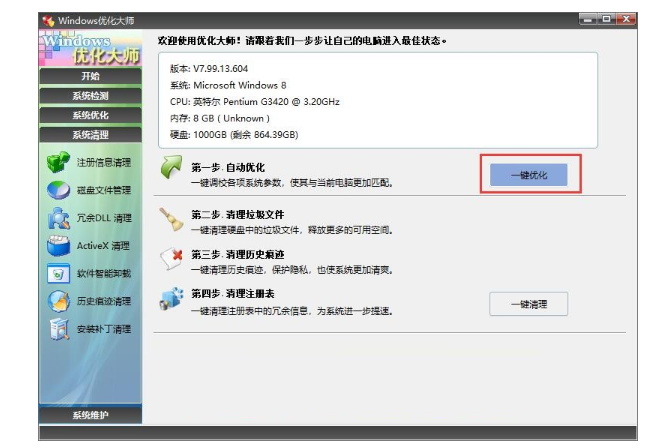Image resolution: width=656 pixels, height=448 pixels.
Task: Click the green arrow 自动优化 icon
Action: pos(171,167)
